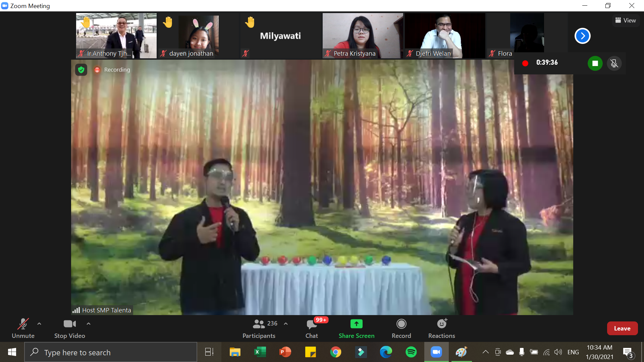The width and height of the screenshot is (644, 362).
Task: Click the raised hand on dayen jonathan tile
Action: point(167,22)
